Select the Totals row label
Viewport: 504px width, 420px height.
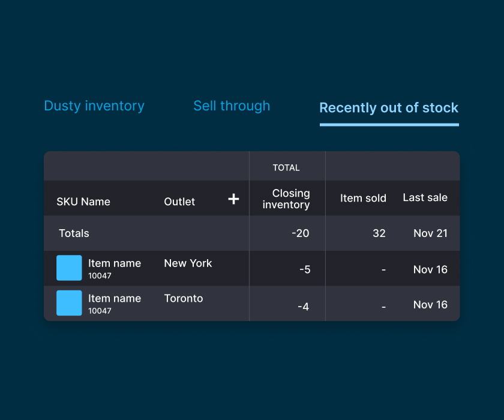coord(74,233)
